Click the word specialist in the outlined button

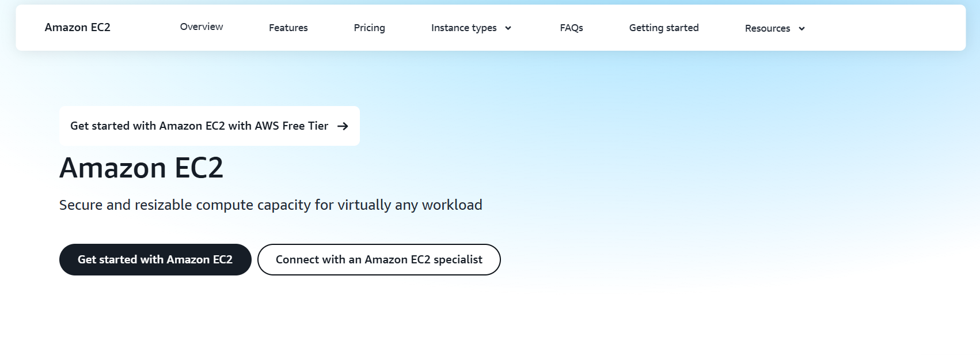458,260
